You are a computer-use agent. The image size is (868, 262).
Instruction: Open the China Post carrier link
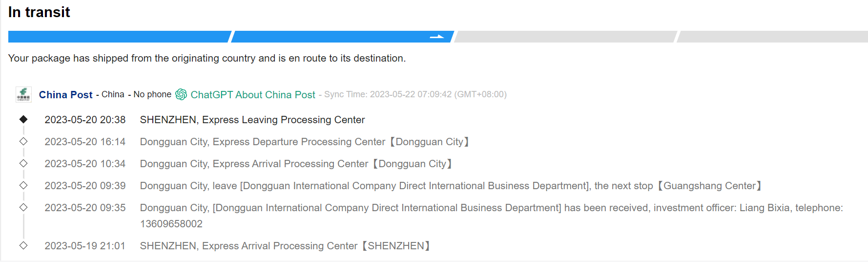pos(65,95)
